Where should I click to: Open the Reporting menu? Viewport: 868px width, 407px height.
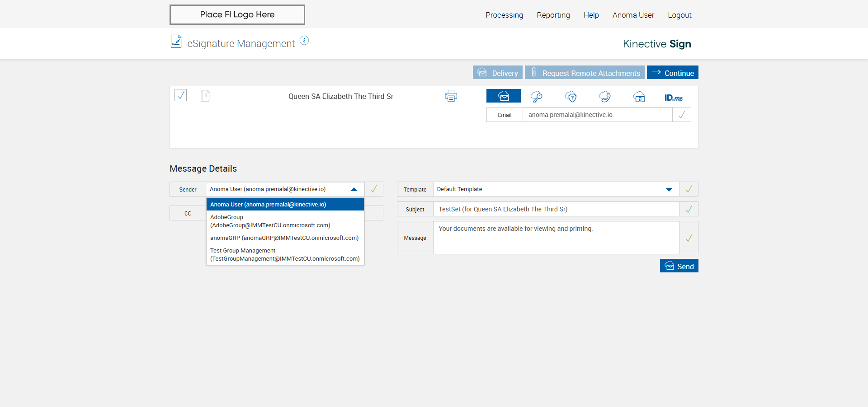pos(553,15)
